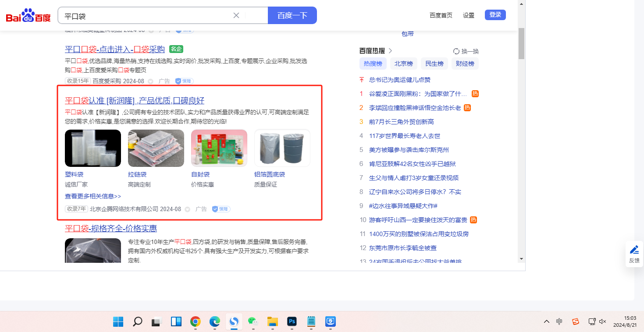Open the Notepad app in the taskbar
644x332 pixels.
[x=311, y=322]
